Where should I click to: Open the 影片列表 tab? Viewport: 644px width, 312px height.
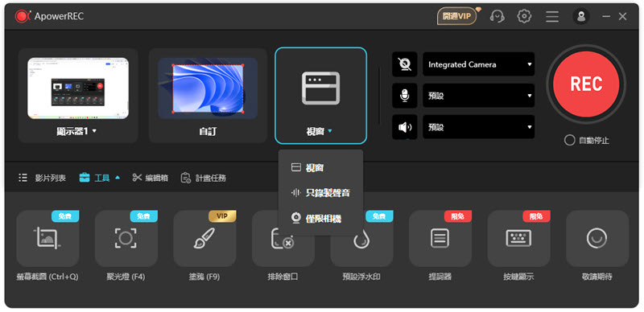(43, 178)
